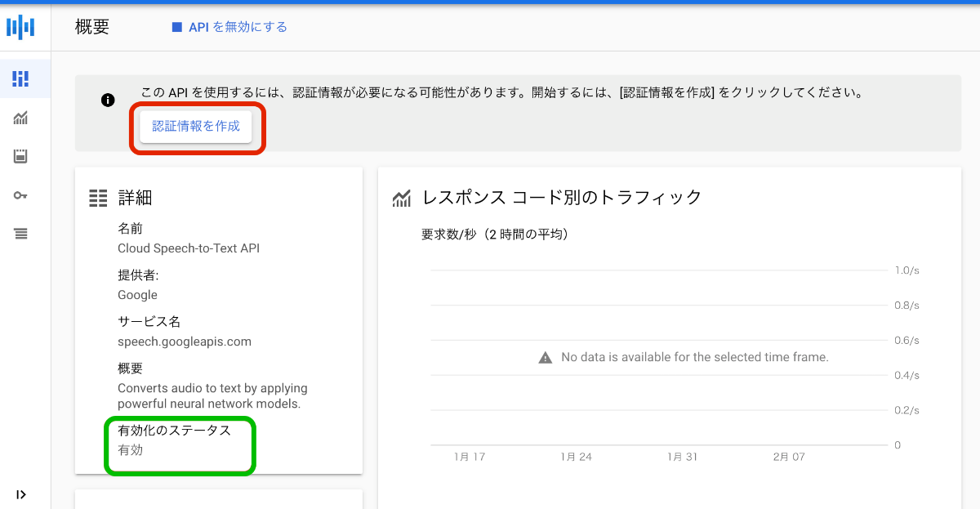Click the 概要 page title
This screenshot has height=509, width=980.
click(x=92, y=27)
